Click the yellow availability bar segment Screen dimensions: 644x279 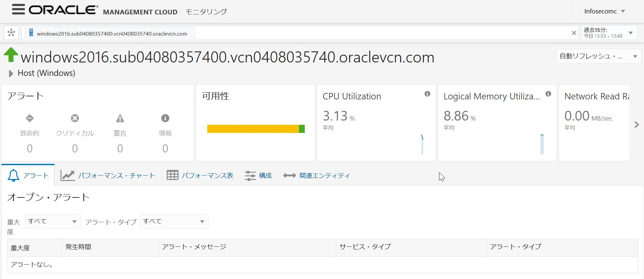click(x=253, y=129)
